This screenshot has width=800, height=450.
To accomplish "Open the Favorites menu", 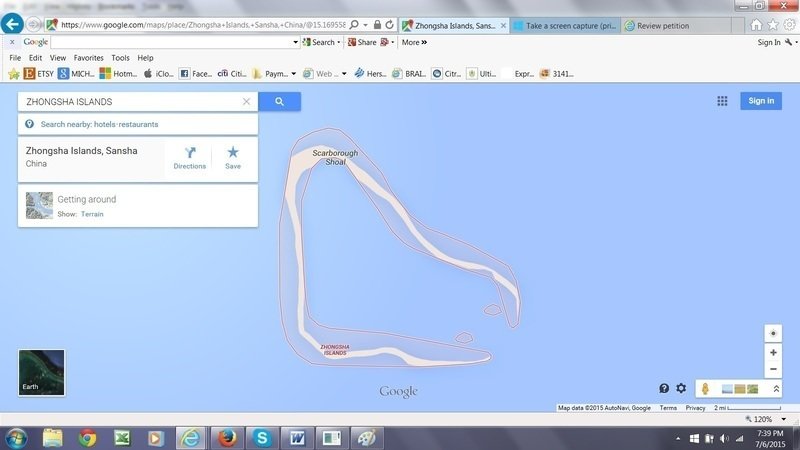I will (x=88, y=58).
